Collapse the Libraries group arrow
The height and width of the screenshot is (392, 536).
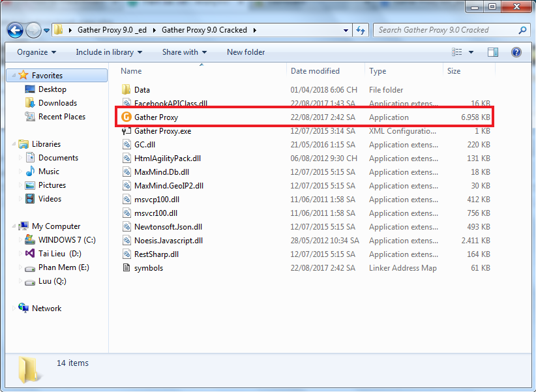coord(14,144)
